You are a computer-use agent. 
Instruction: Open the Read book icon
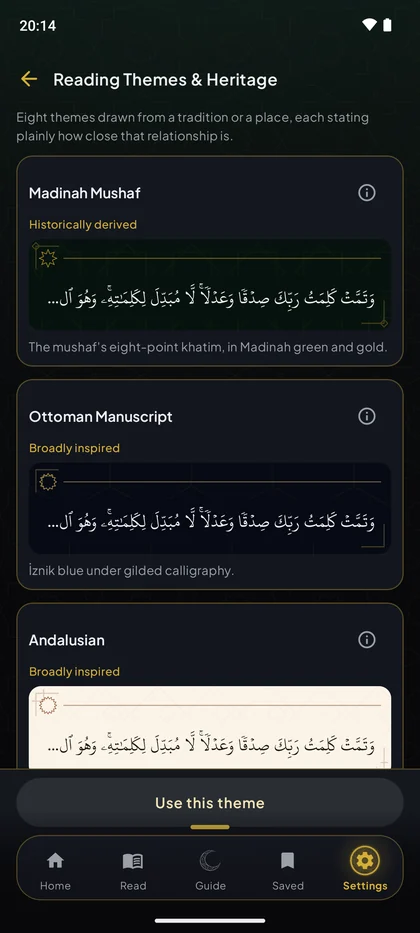[133, 860]
